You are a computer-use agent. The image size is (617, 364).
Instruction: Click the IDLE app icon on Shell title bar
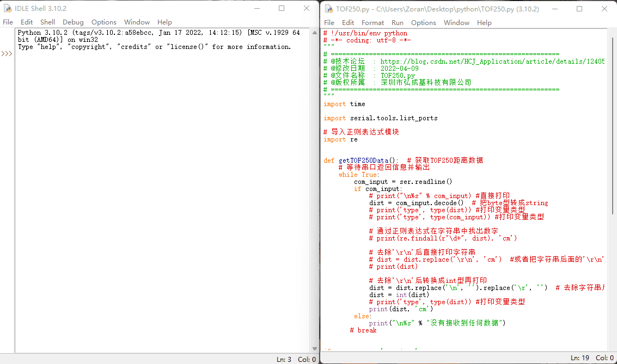click(7, 8)
